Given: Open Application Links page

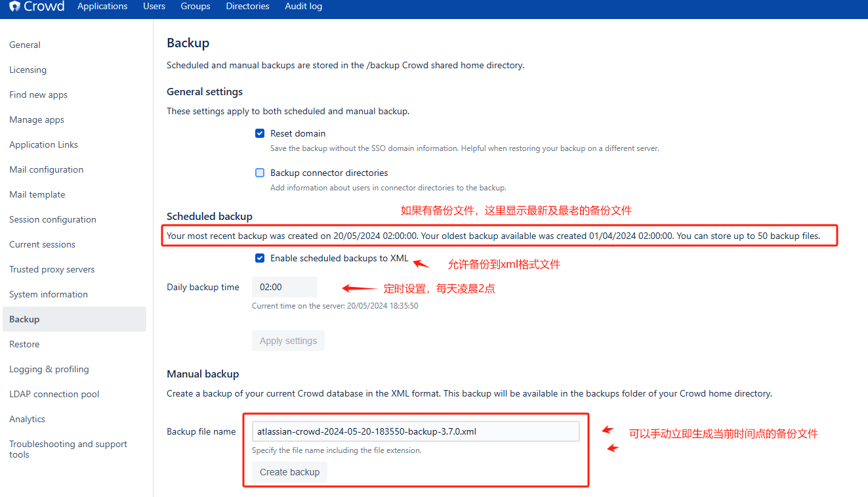Looking at the screenshot, I should [43, 144].
